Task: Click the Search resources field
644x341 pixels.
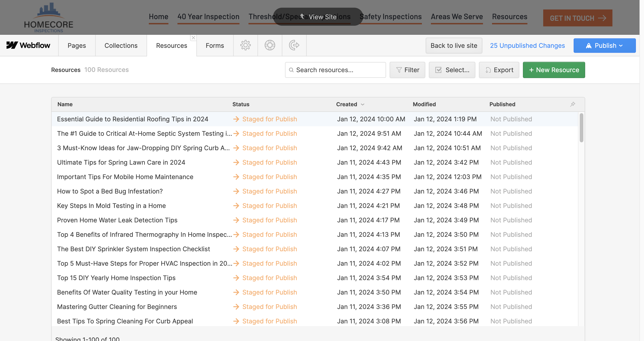Action: point(335,70)
